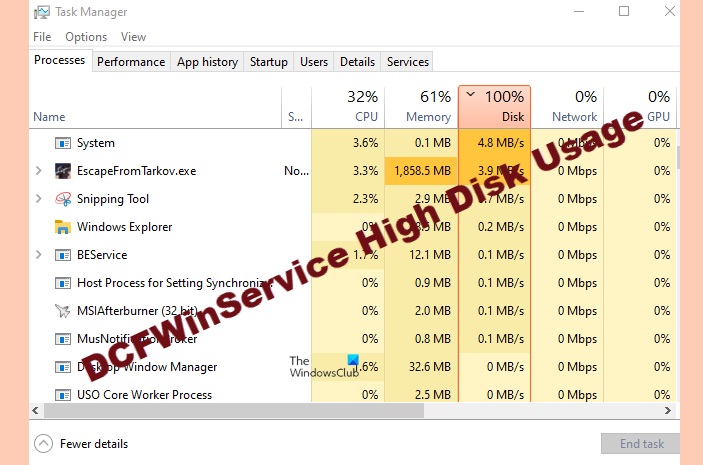Screen dimensions: 703x465
Task: Click the MSIAfterburner plane icon
Action: click(x=62, y=311)
